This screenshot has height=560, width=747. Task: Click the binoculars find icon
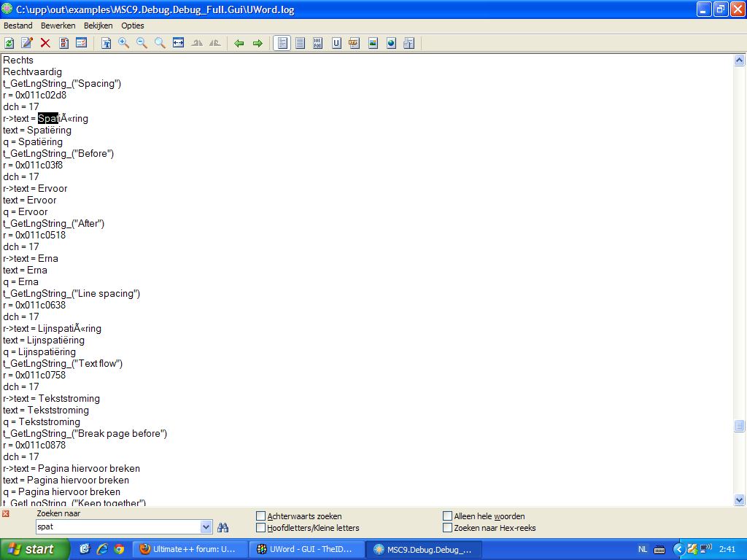pos(223,527)
